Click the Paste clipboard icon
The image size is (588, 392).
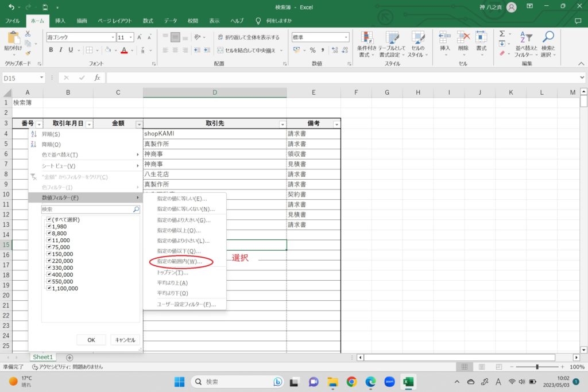click(x=13, y=41)
